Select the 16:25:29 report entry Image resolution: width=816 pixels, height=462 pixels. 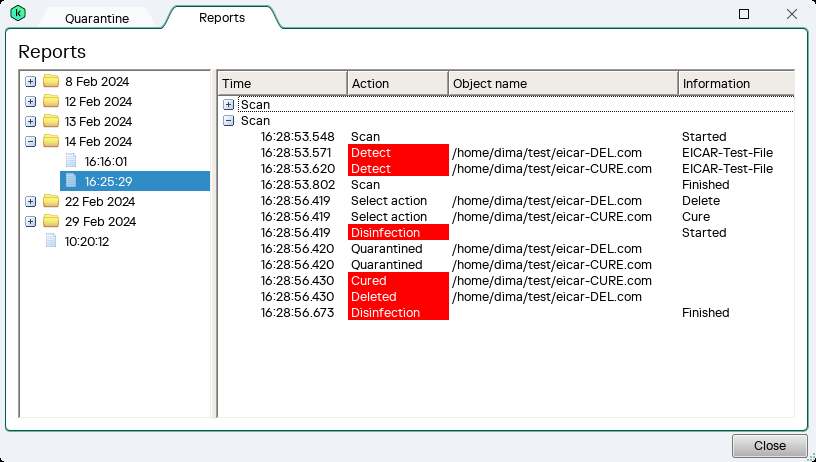[x=109, y=181]
